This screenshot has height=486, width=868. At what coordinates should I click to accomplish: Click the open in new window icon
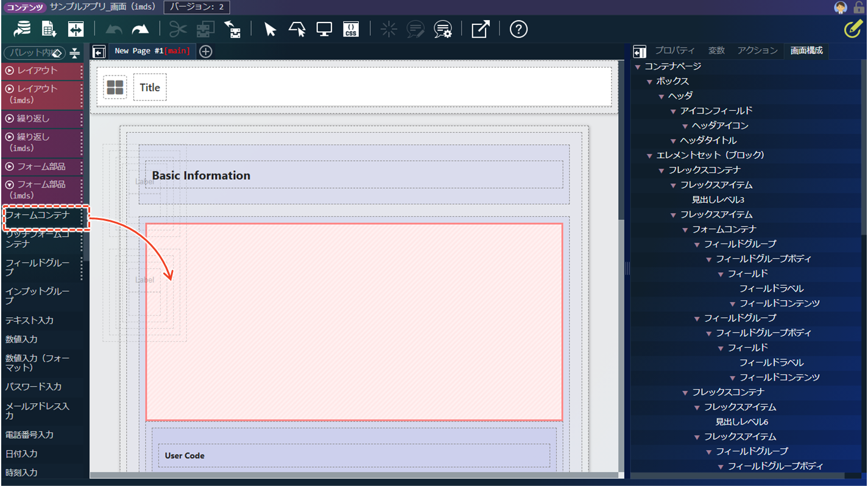coord(480,29)
